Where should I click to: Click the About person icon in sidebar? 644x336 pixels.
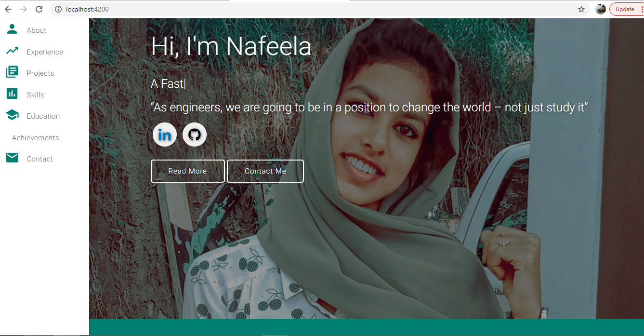point(12,29)
